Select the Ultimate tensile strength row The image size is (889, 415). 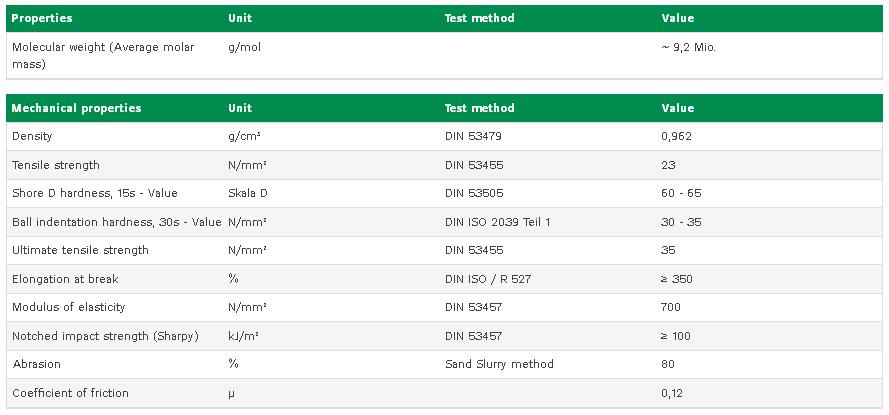pyautogui.click(x=444, y=251)
